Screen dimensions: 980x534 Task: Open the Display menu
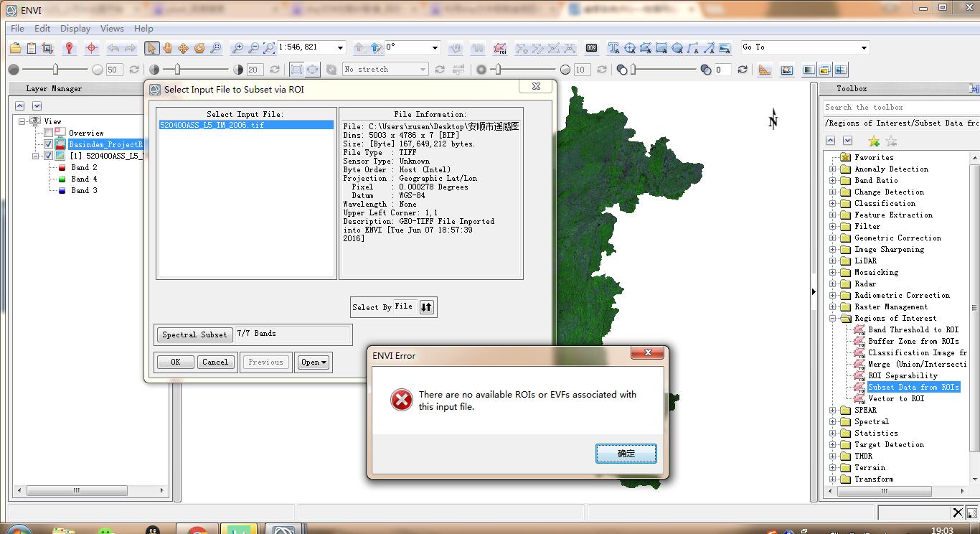click(x=75, y=29)
